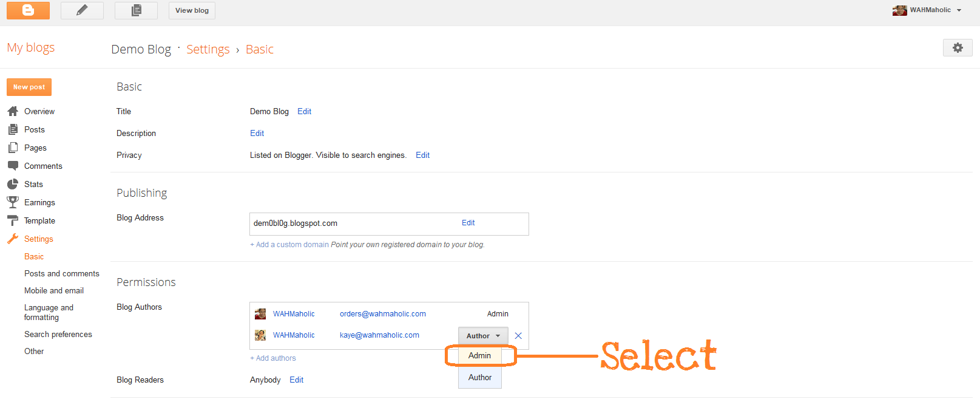The width and height of the screenshot is (980, 399).
Task: Click avatar next to orders@wahmaholic.com
Action: pyautogui.click(x=260, y=314)
